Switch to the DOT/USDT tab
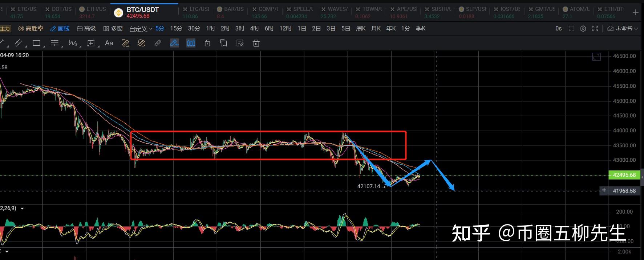This screenshot has width=644, height=260. [x=58, y=12]
